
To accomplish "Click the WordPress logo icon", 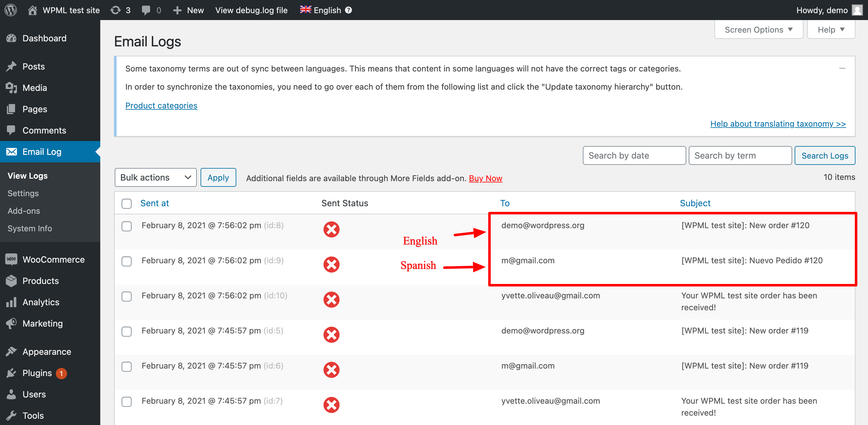I will tap(11, 10).
